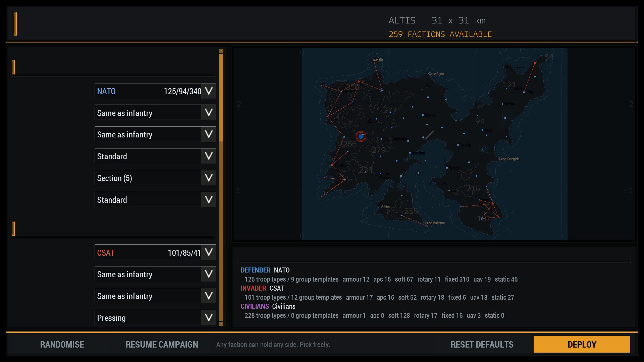Screen dimensions: 644x362
Task: Click the Cape Agrios label on the map
Action: click(x=437, y=74)
